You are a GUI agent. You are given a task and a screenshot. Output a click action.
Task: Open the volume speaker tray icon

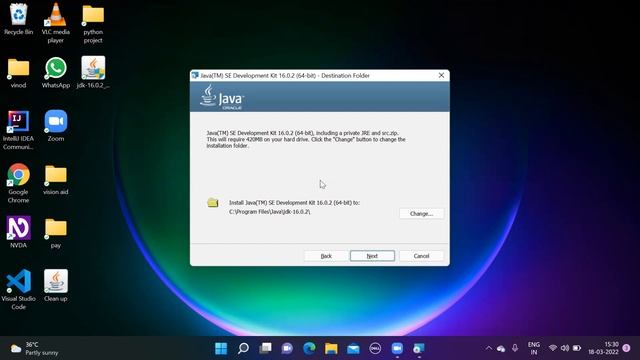(x=565, y=348)
